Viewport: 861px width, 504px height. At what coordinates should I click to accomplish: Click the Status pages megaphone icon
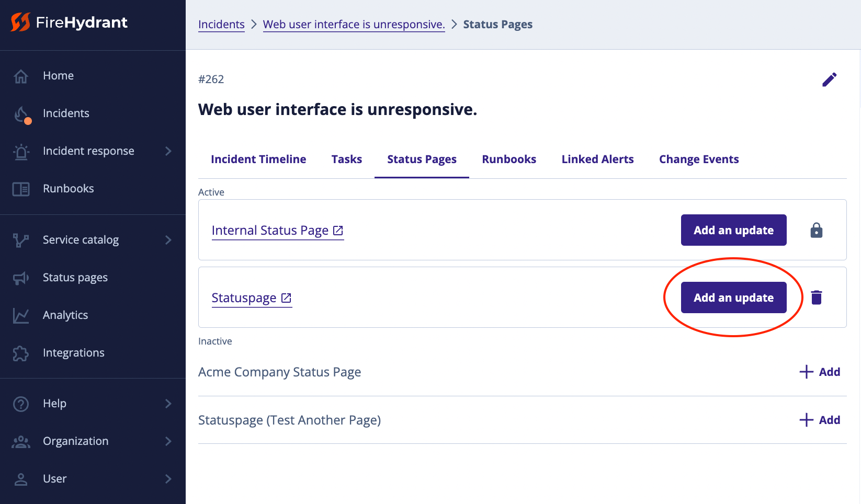pyautogui.click(x=21, y=278)
